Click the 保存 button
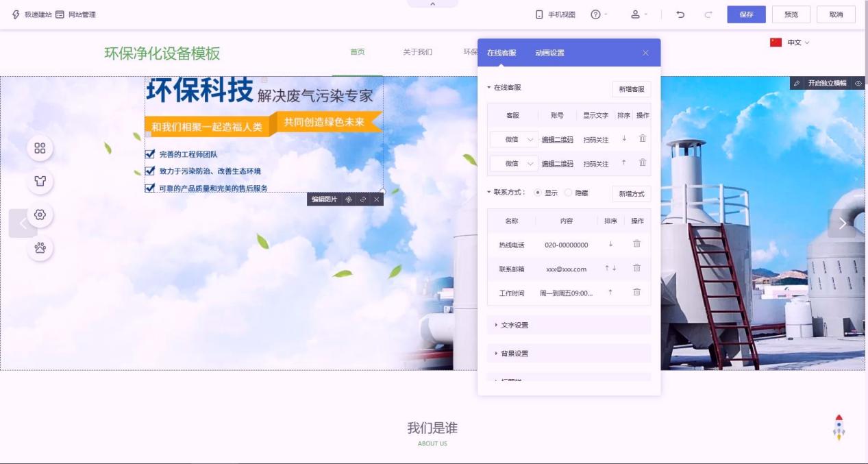 click(746, 14)
